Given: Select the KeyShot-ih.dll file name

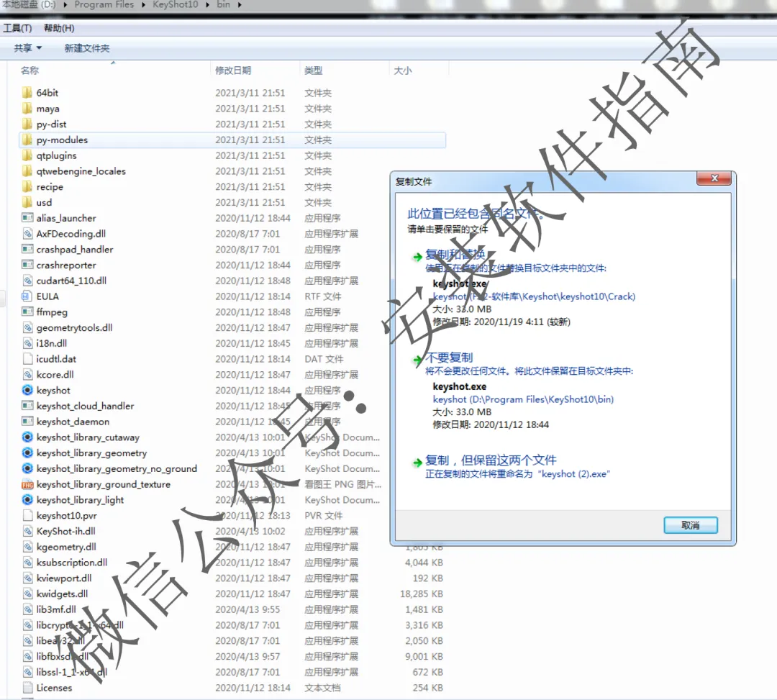Looking at the screenshot, I should coord(66,531).
